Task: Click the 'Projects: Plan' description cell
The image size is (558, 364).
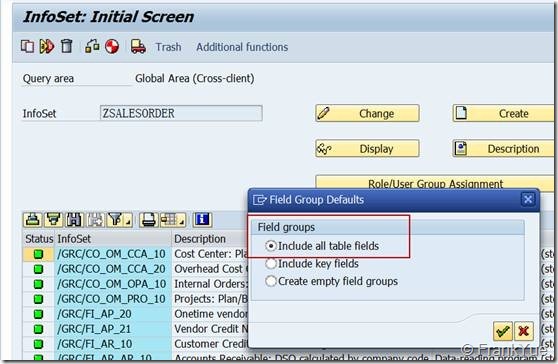Action: coord(210,299)
